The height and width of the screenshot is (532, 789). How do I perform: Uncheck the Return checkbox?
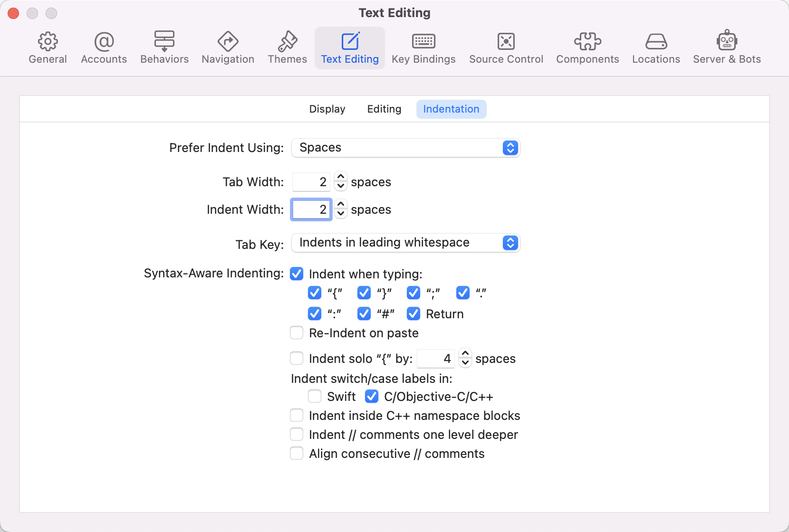(x=414, y=313)
